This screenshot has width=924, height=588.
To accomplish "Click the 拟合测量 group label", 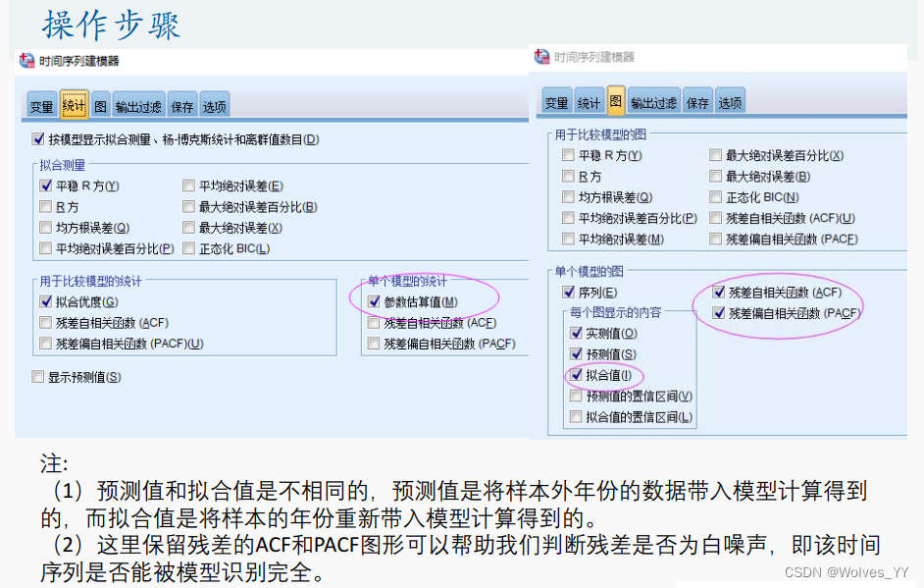I will click(x=63, y=165).
